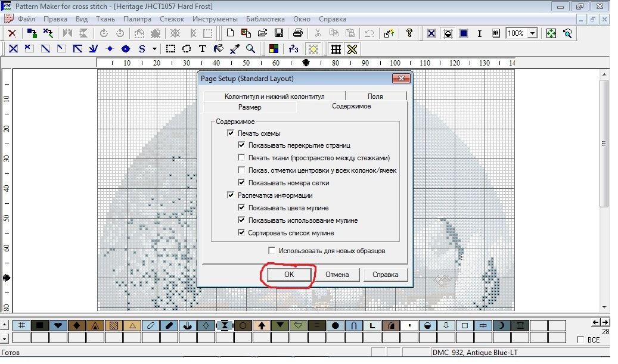This screenshot has height=364, width=618.
Task: Check Использовать для новых образцов
Action: [272, 251]
